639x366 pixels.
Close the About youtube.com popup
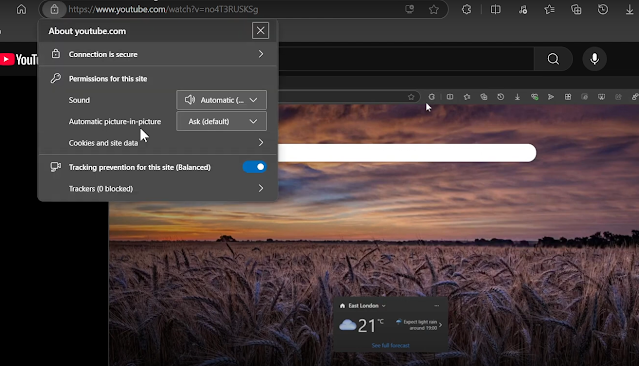[260, 31]
